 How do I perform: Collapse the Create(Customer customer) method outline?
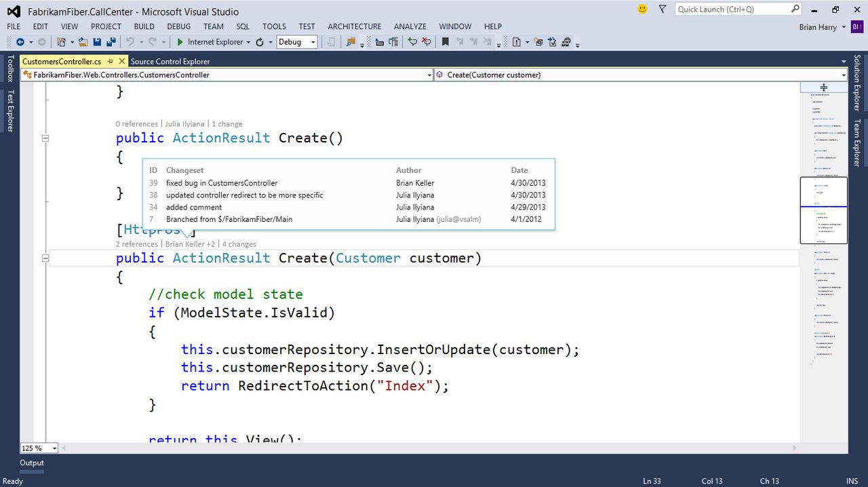click(45, 258)
